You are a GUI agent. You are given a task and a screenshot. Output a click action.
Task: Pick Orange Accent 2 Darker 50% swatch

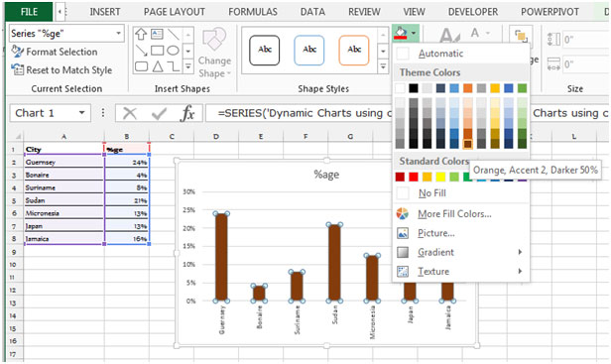(x=467, y=144)
